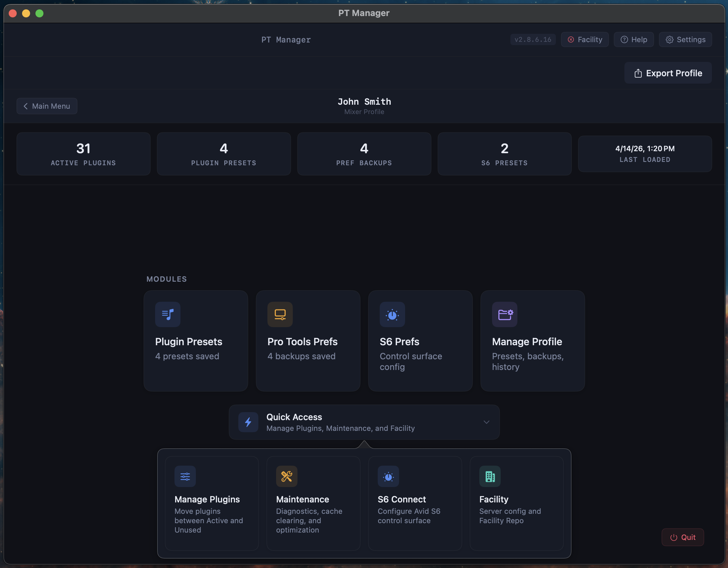
Task: Click the 31 Active Plugins stat card
Action: (x=84, y=154)
